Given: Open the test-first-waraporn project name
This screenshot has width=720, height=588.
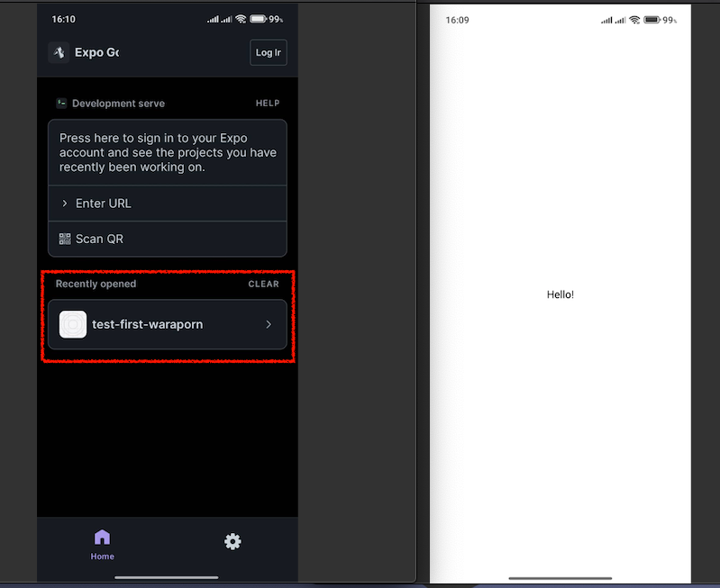Looking at the screenshot, I should click(x=147, y=324).
